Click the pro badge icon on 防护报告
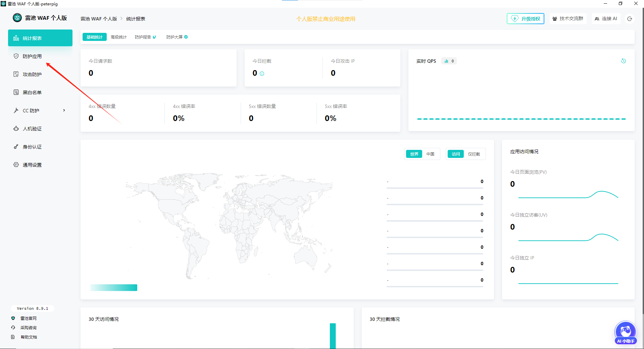Image resolution: width=644 pixels, height=349 pixels. tap(154, 37)
